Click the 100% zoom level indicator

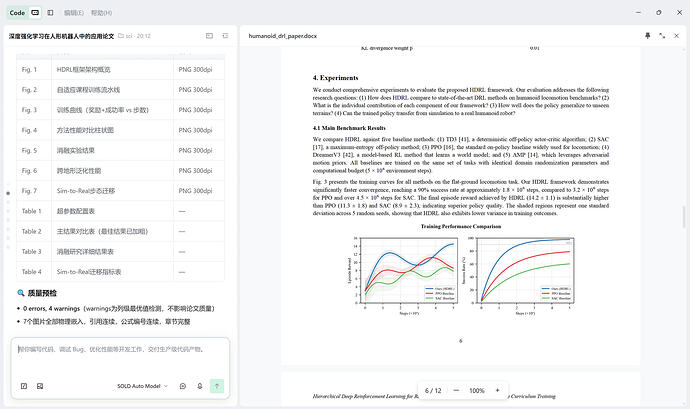coord(477,391)
